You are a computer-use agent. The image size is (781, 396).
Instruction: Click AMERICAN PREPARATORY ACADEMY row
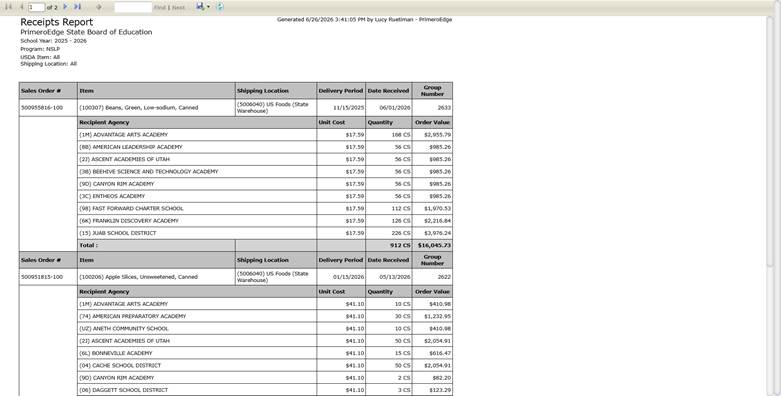pyautogui.click(x=265, y=316)
